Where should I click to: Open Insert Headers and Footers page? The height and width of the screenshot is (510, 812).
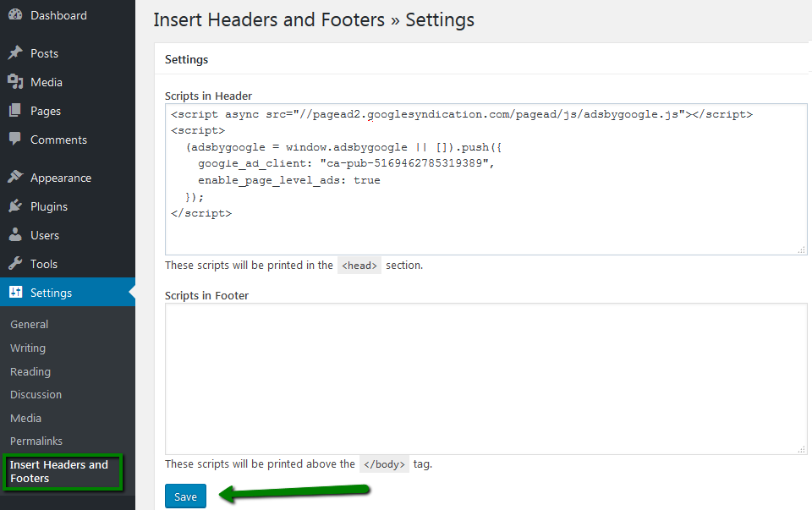(59, 472)
